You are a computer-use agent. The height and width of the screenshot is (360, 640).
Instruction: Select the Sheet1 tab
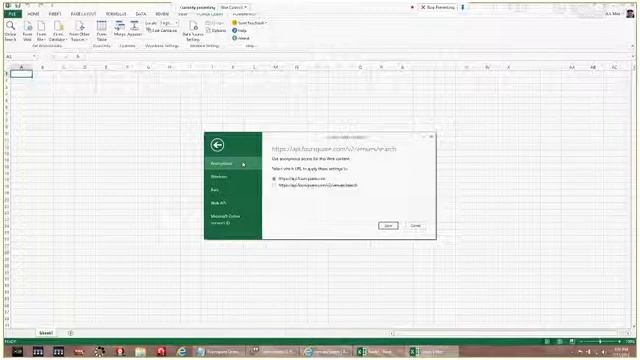click(46, 333)
